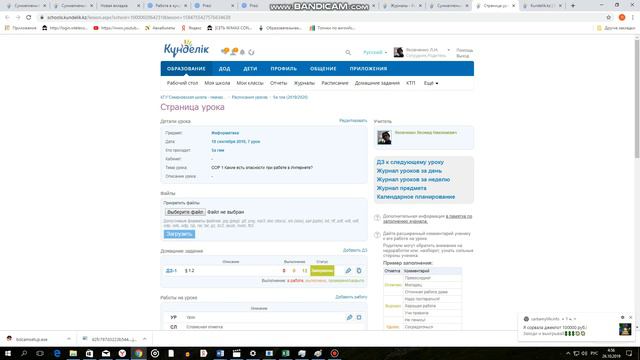Open the first orange message notification icon
The image size is (640, 360).
point(225,51)
